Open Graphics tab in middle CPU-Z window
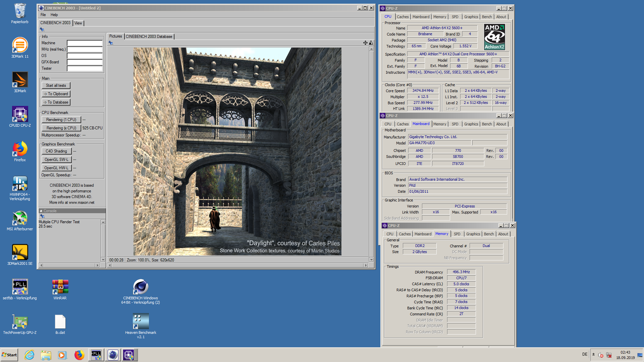Screen dimensions: 644x362 (471, 124)
